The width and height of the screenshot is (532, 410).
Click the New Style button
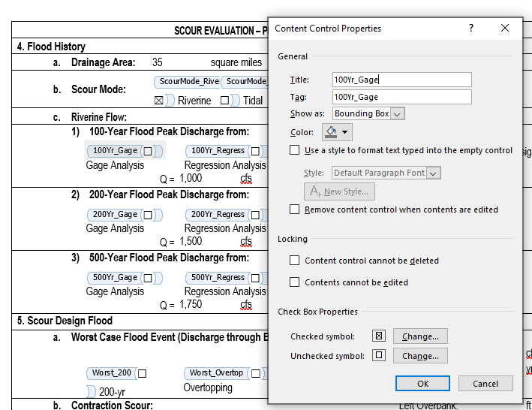coord(339,191)
